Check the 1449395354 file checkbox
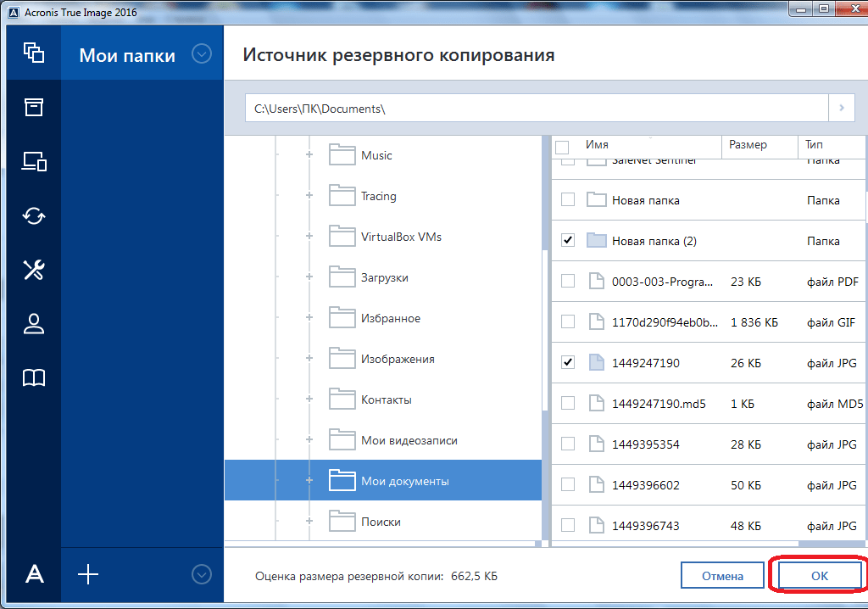Screen dimensions: 868x609 click(568, 444)
